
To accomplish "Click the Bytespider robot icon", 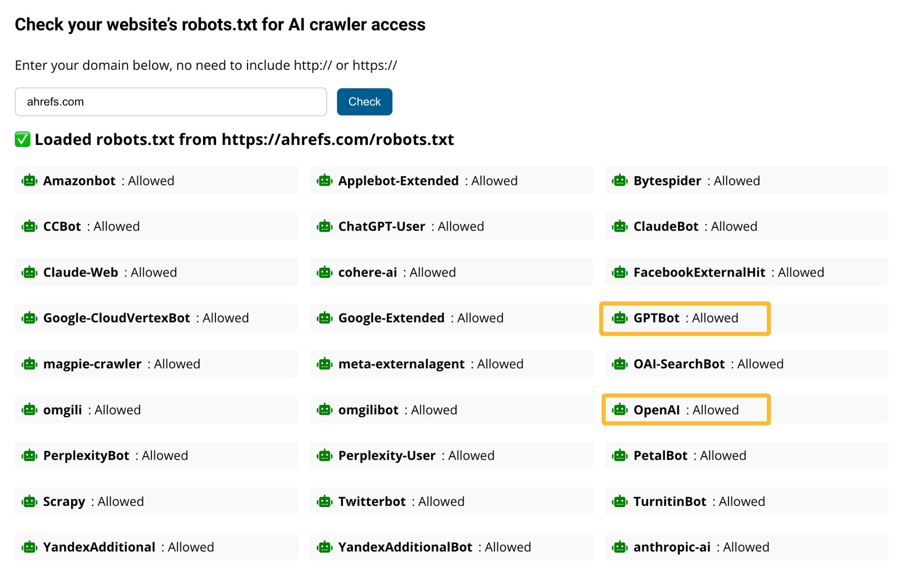I will click(620, 180).
